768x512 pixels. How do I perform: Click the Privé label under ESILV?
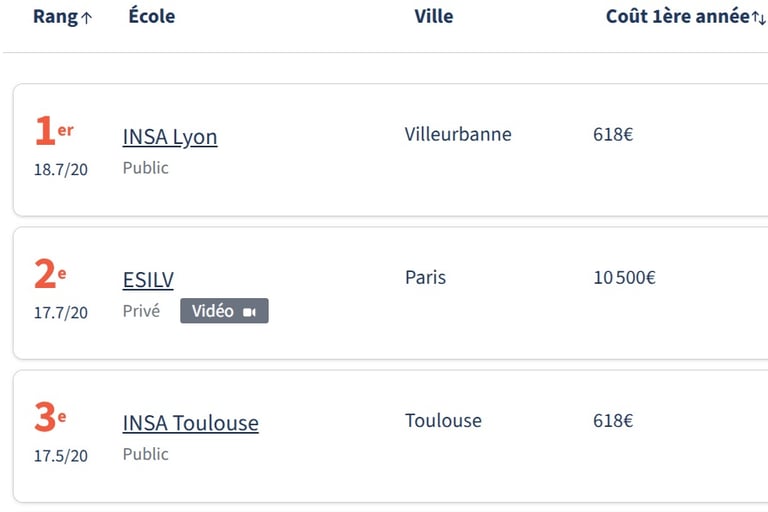[x=142, y=311]
